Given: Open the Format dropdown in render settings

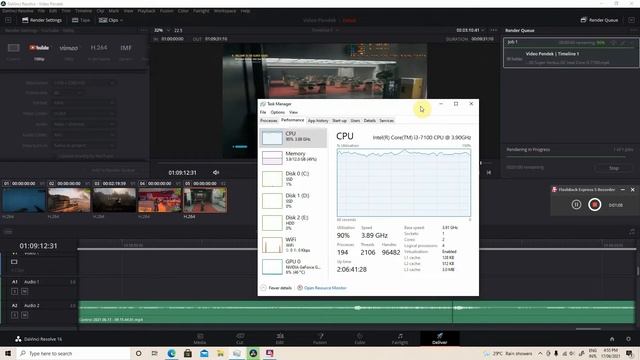Looking at the screenshot, I should point(84,103).
